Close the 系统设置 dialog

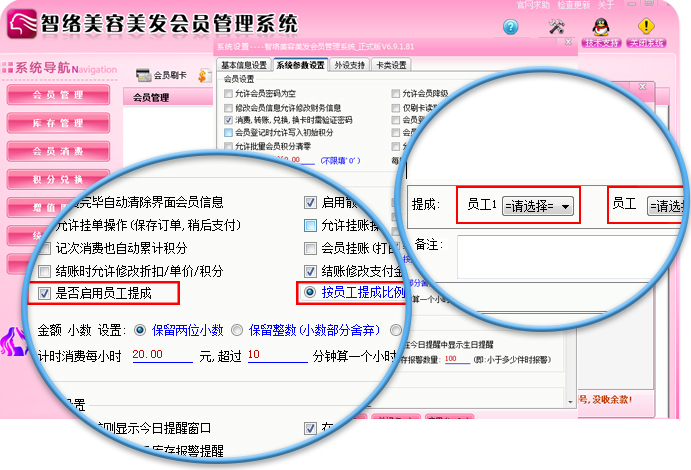point(568,41)
